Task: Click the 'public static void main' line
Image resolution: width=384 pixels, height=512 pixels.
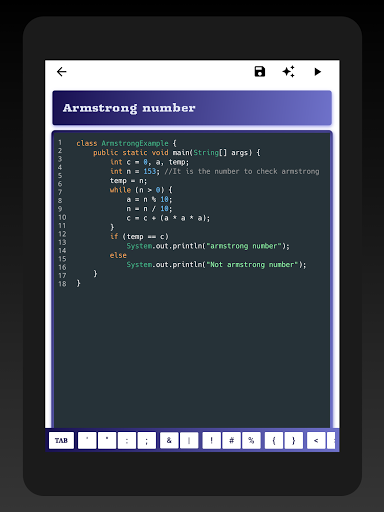Action: click(x=177, y=153)
